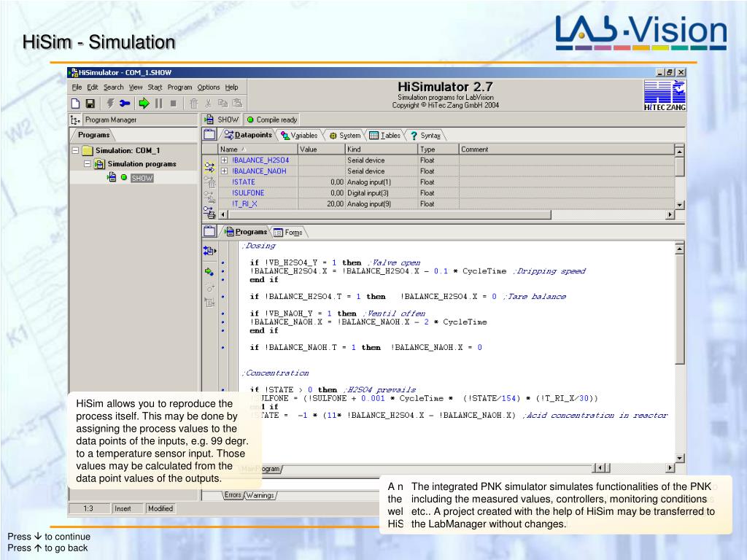Click the green arrow icon in code sidebar
The height and width of the screenshot is (560, 747).
[209, 272]
